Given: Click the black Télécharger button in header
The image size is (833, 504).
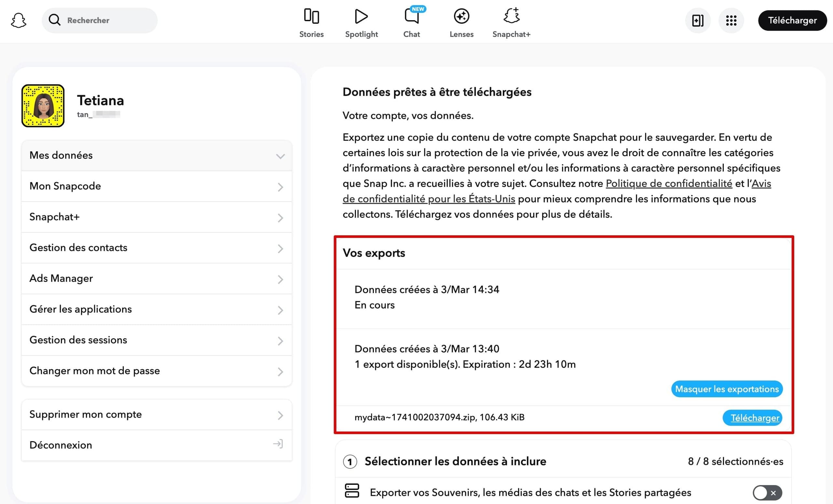Looking at the screenshot, I should tap(792, 20).
